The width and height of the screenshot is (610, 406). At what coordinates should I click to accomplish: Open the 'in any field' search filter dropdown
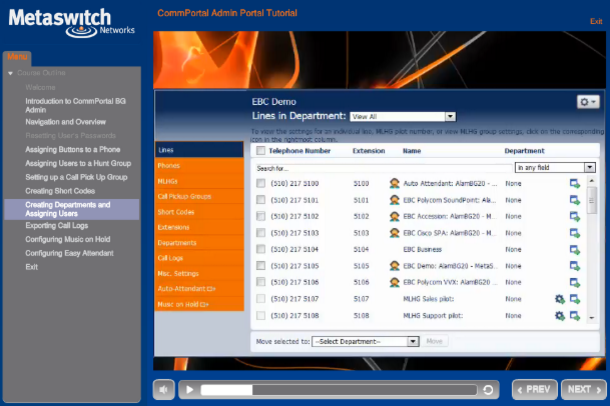pos(555,168)
